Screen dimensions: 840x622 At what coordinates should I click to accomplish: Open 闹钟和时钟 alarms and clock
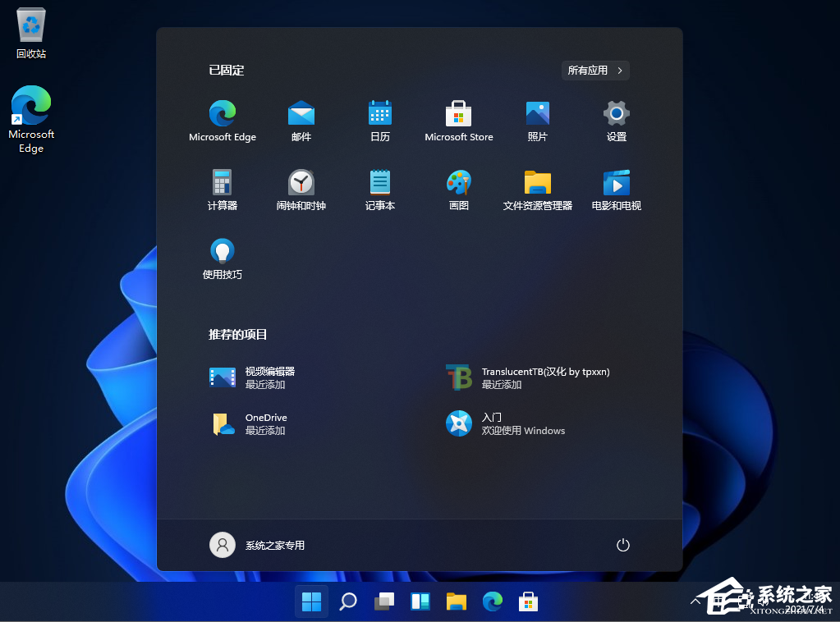tap(301, 189)
